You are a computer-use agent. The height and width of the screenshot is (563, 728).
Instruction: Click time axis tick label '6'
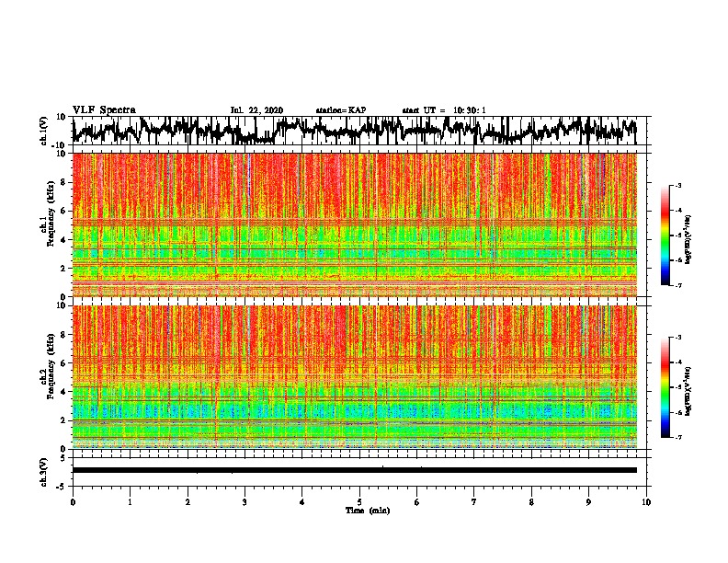pyautogui.click(x=417, y=502)
